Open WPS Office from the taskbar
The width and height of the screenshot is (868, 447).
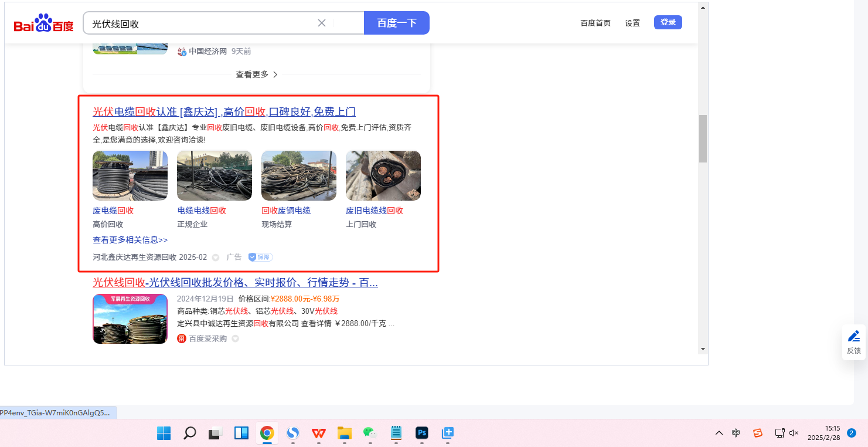pyautogui.click(x=319, y=433)
